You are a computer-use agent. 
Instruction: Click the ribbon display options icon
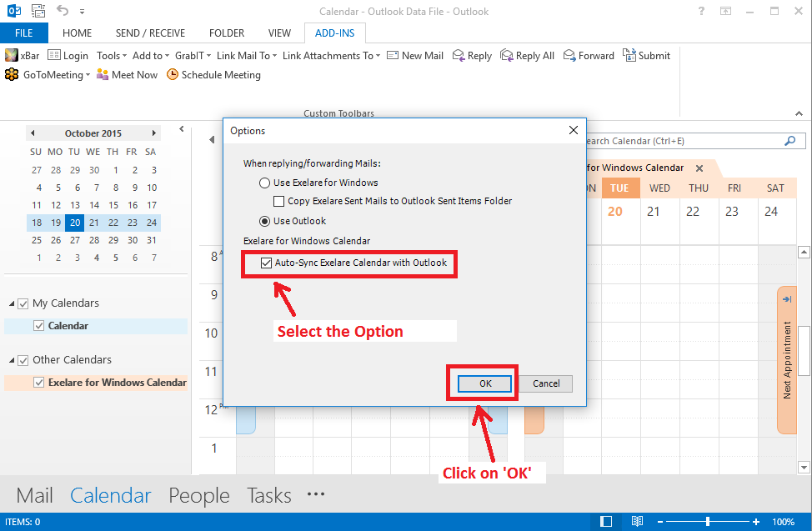pyautogui.click(x=725, y=11)
